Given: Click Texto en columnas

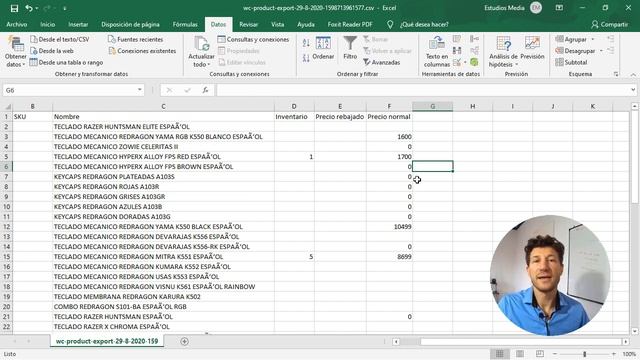Looking at the screenshot, I should click(x=437, y=51).
